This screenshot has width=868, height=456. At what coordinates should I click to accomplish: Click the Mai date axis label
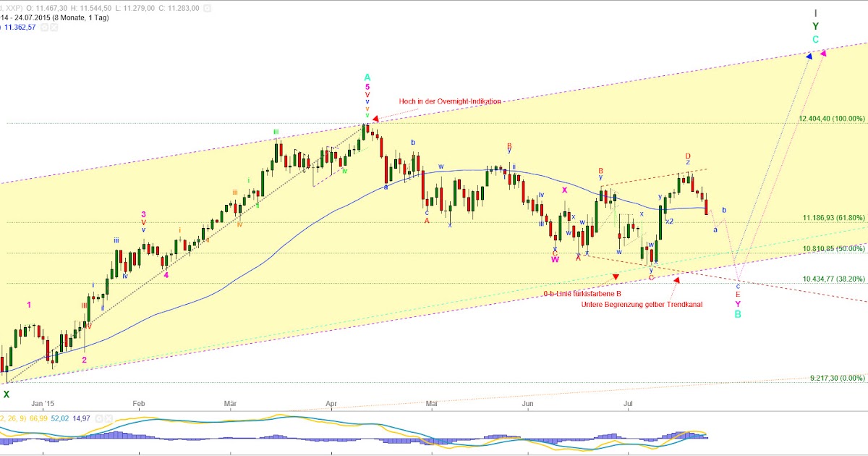[x=433, y=402]
